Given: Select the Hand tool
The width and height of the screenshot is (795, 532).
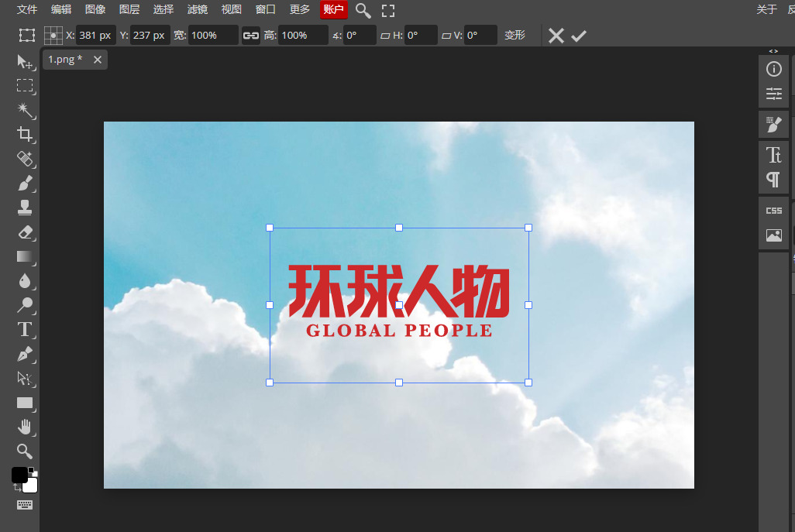Looking at the screenshot, I should 25,427.
